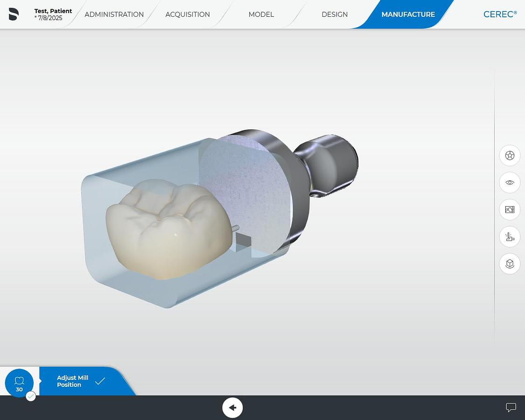Open the DESIGN phase tab
The height and width of the screenshot is (420, 525).
tap(335, 14)
